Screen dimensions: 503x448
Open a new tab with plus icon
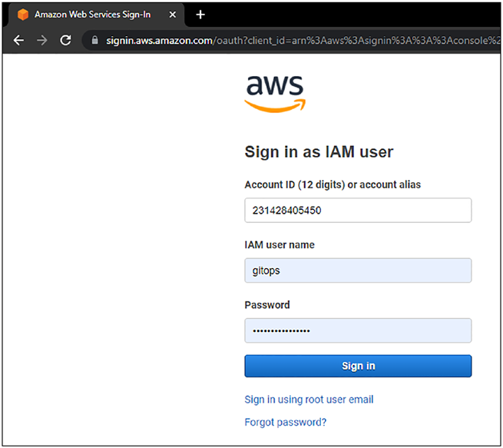coord(200,15)
